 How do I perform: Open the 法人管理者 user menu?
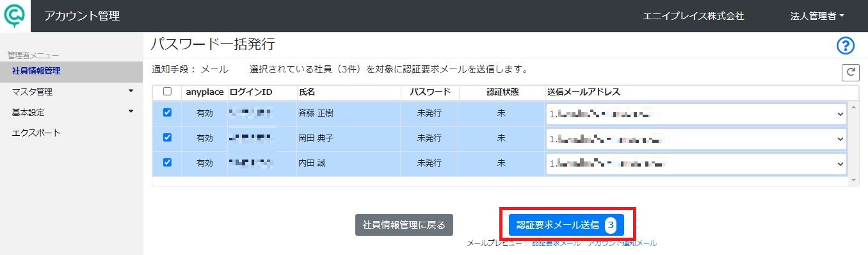click(x=817, y=16)
